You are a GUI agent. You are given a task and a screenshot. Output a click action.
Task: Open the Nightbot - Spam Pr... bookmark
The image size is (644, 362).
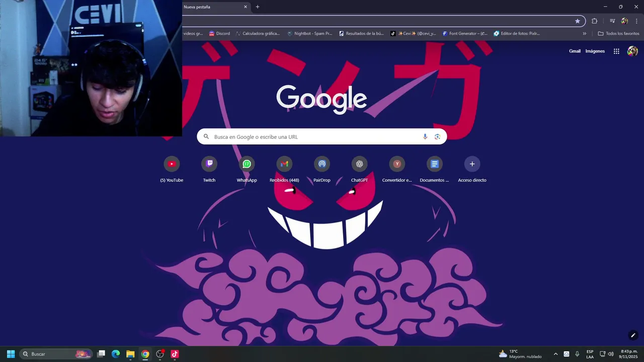[x=309, y=34]
